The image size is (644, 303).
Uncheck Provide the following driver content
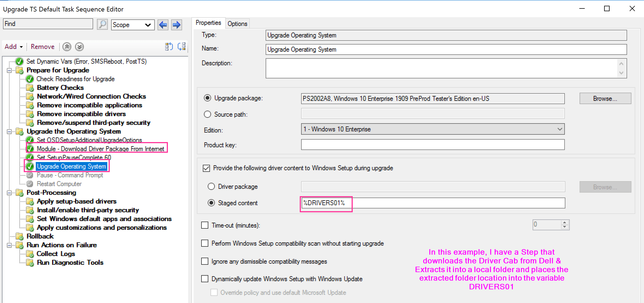point(206,168)
